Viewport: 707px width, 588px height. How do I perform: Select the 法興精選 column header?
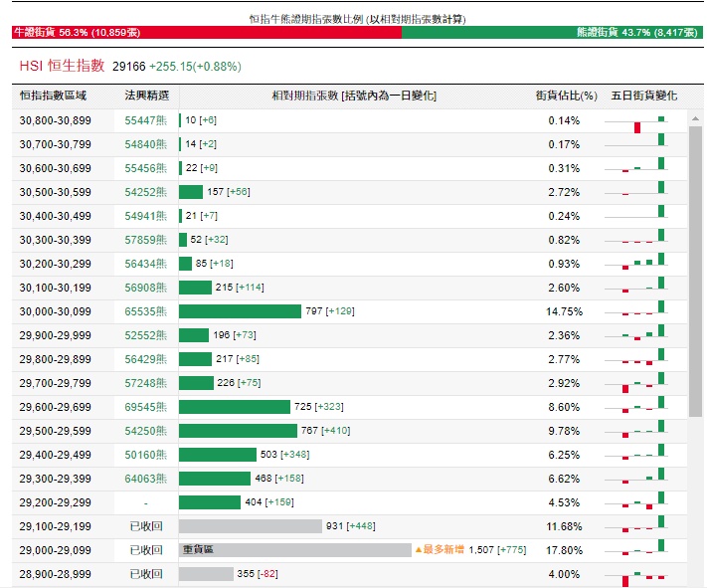[x=146, y=96]
